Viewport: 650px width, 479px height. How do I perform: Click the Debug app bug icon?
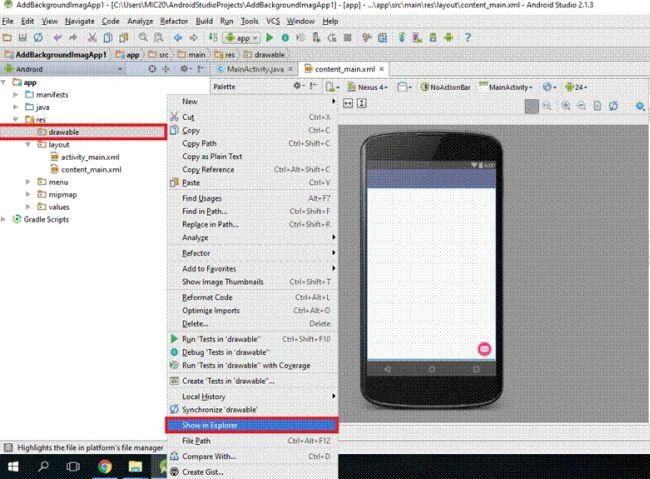[285, 38]
